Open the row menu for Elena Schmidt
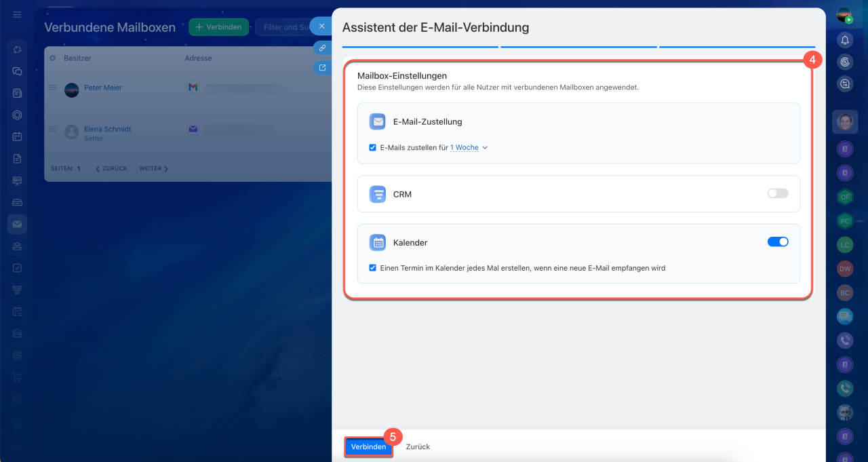This screenshot has width=868, height=462. pos(53,129)
